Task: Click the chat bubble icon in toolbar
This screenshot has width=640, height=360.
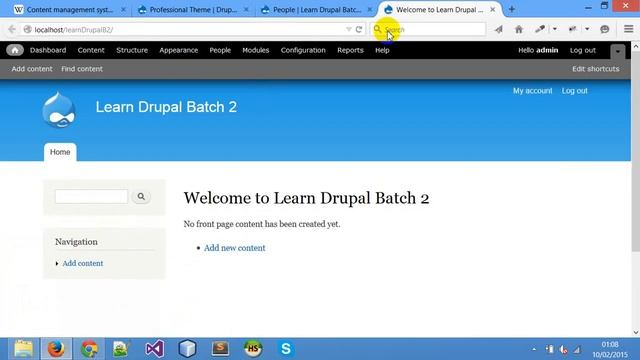Action: point(604,29)
